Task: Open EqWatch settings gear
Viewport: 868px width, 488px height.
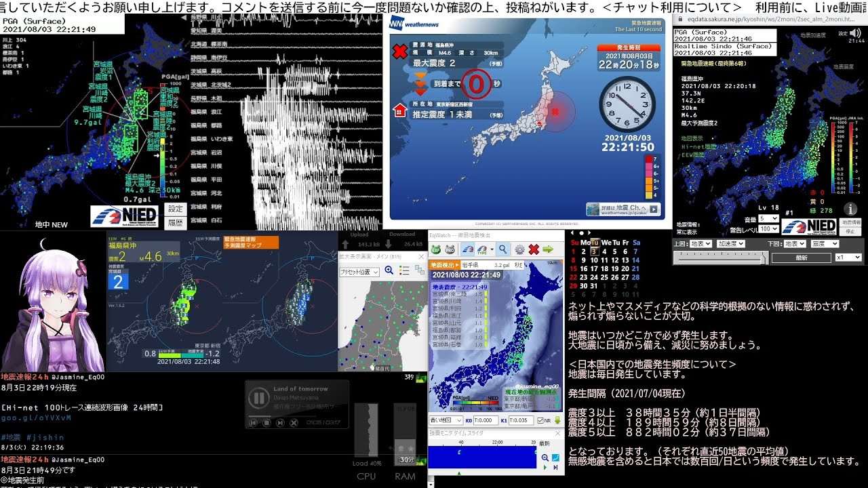Action: click(519, 249)
